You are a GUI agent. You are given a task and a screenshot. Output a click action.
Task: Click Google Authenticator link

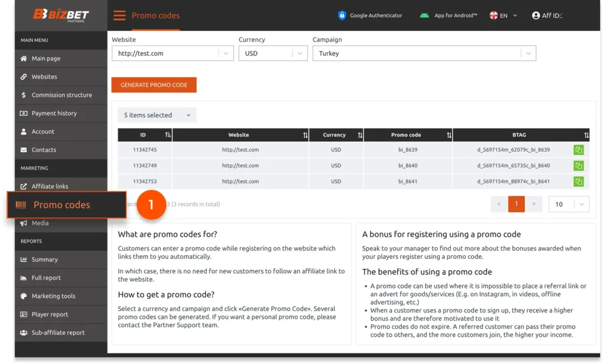[x=376, y=15]
